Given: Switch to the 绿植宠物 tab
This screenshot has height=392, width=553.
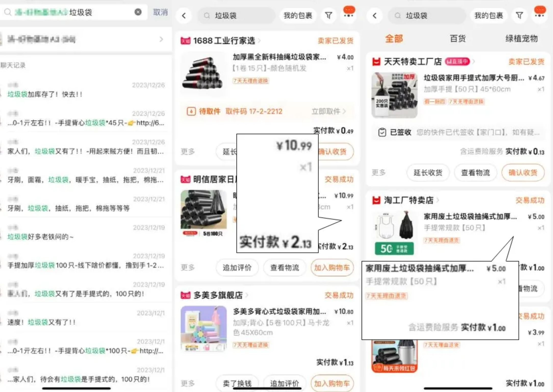Looking at the screenshot, I should tap(521, 39).
